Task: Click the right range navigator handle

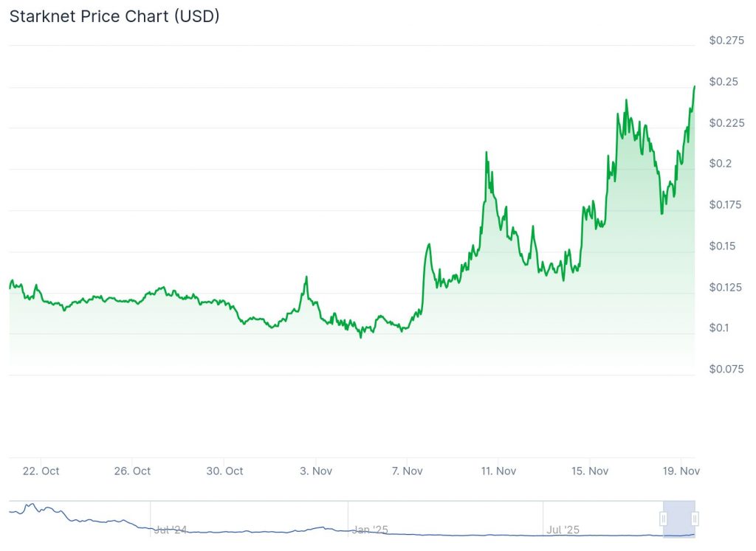Action: click(695, 519)
